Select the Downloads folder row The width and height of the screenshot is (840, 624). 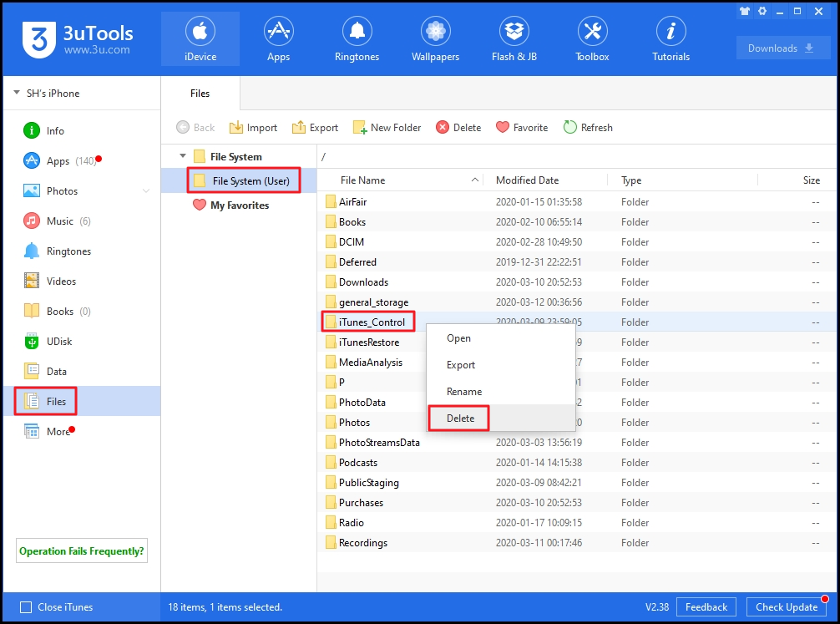[x=576, y=282]
